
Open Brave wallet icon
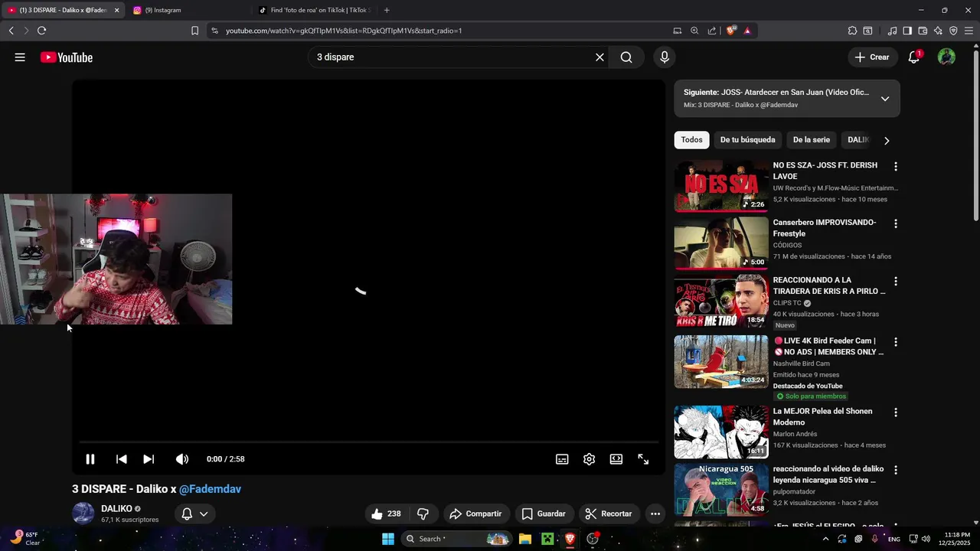point(923,31)
